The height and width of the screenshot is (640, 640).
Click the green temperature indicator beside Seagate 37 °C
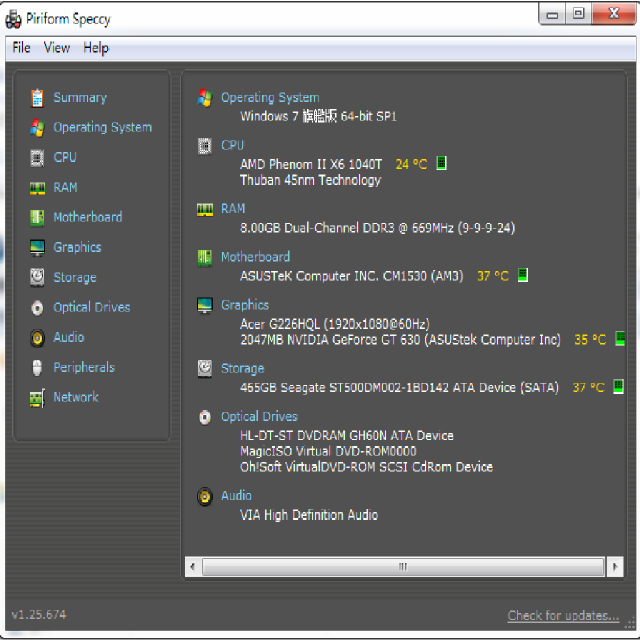[x=618, y=387]
